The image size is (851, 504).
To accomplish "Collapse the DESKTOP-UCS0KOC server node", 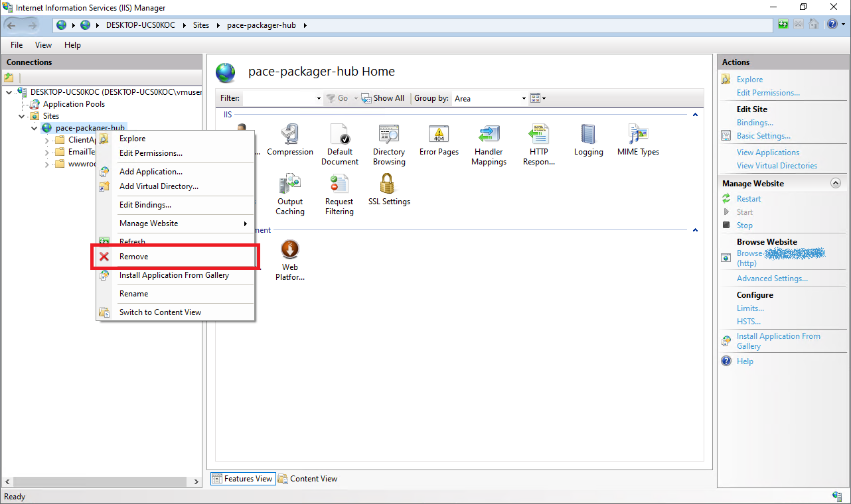I will [x=9, y=92].
